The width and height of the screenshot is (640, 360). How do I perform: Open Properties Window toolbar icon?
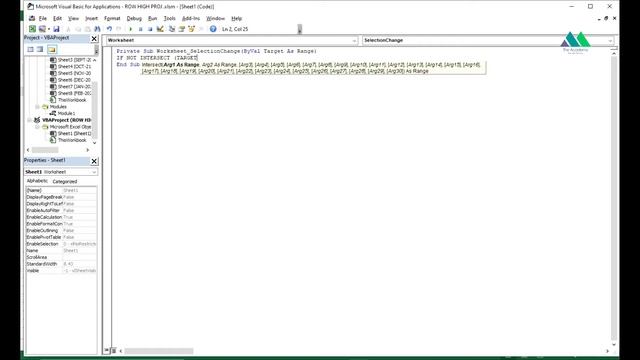pyautogui.click(x=182, y=29)
